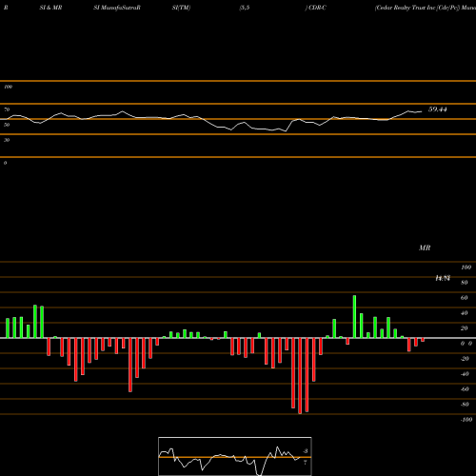Viewport: 476px width, 476px height.
Task: Click the "MR" panel label
Action: pos(425,248)
